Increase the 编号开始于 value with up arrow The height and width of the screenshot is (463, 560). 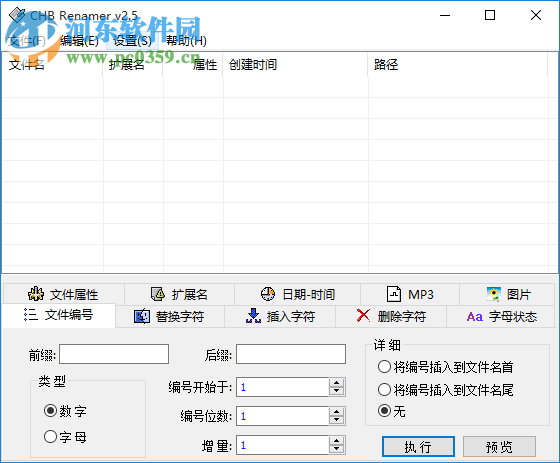coord(336,383)
